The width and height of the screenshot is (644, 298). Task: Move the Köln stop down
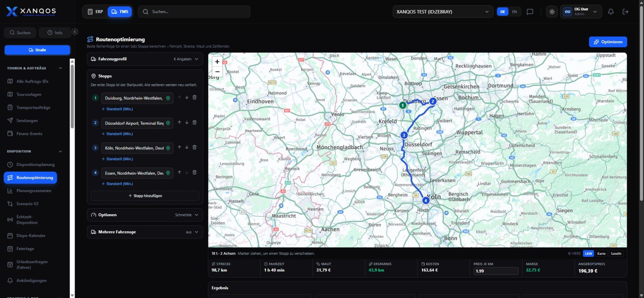(187, 148)
